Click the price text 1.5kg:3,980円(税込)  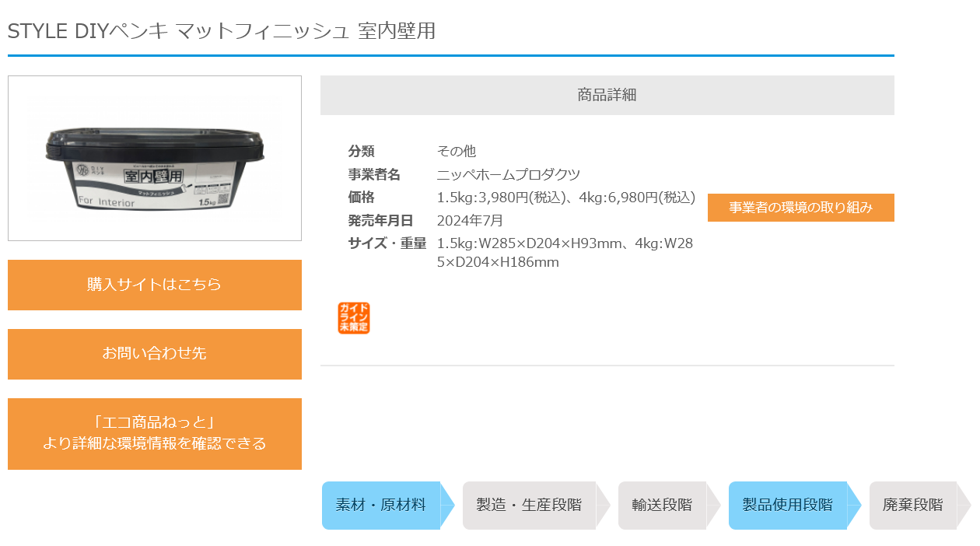point(501,198)
